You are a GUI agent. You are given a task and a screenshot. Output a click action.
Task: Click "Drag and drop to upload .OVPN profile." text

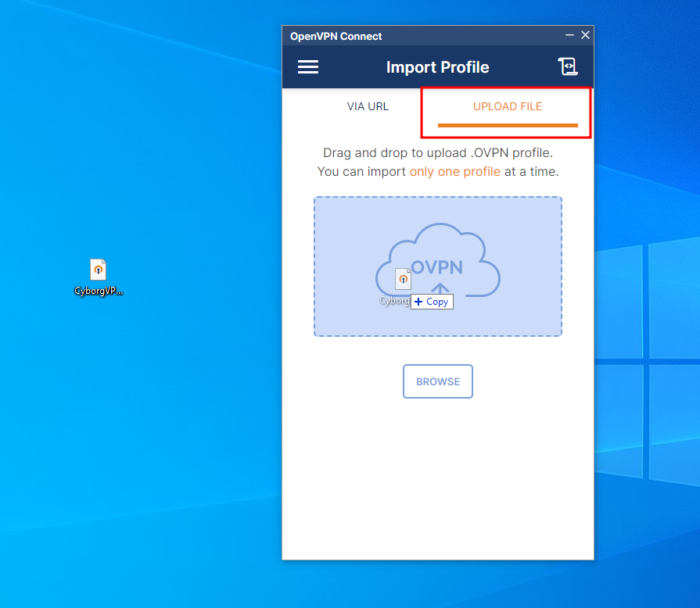coord(438,153)
